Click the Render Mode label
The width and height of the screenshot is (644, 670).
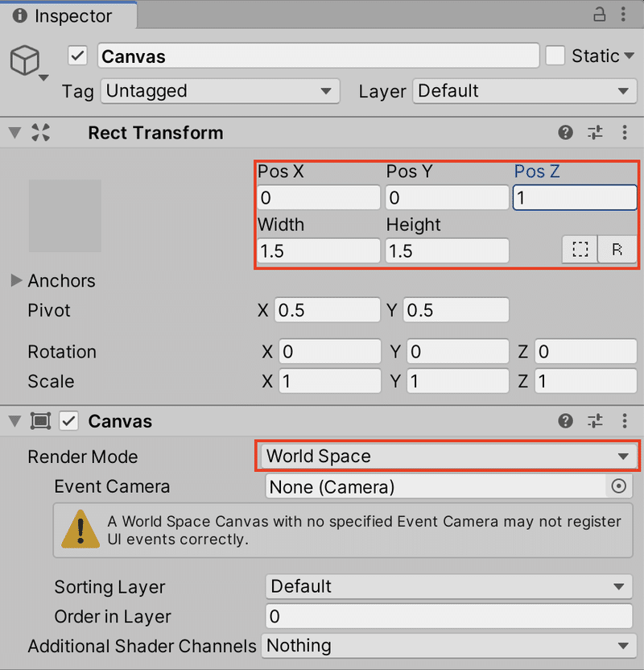point(83,457)
